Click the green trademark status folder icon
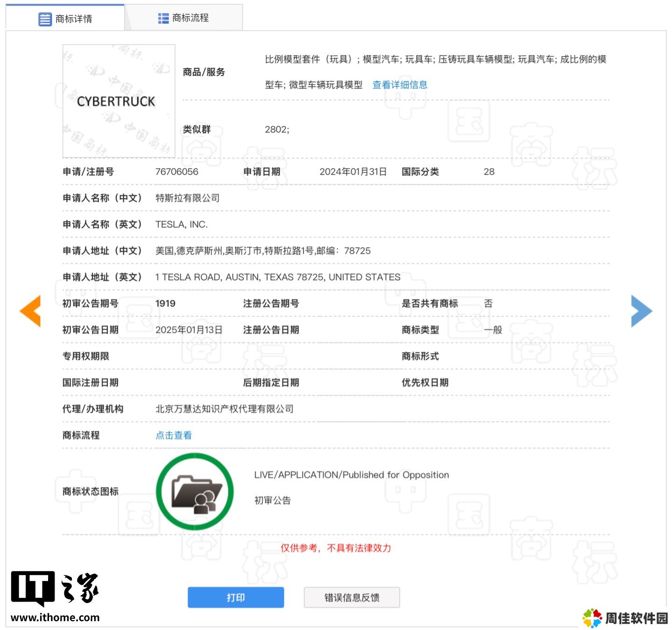 pyautogui.click(x=195, y=492)
